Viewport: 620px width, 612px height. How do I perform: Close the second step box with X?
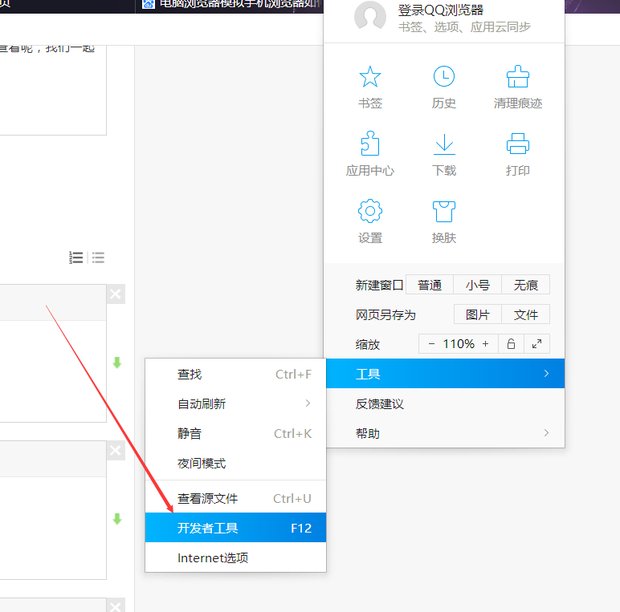click(x=115, y=450)
